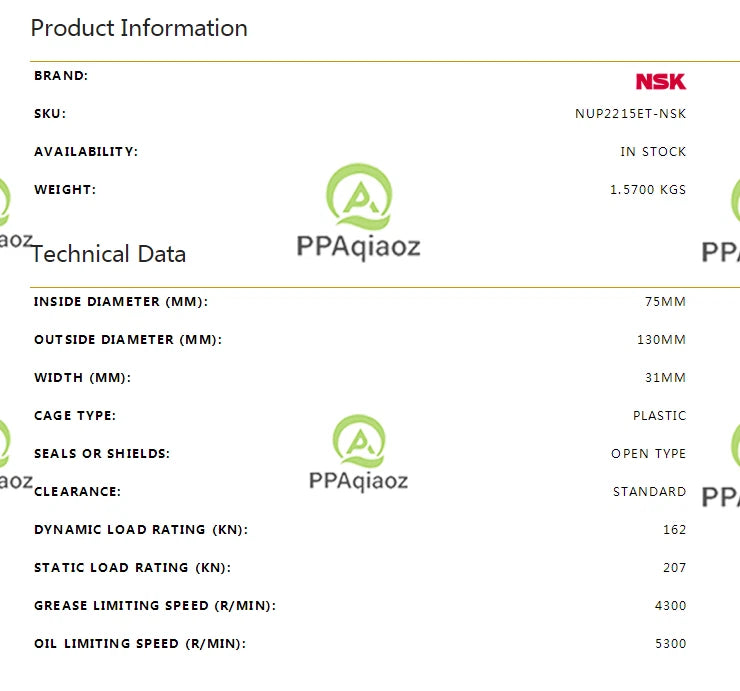740x691 pixels.
Task: Select the SKU value NUP2215ET-NSK
Action: coord(630,114)
